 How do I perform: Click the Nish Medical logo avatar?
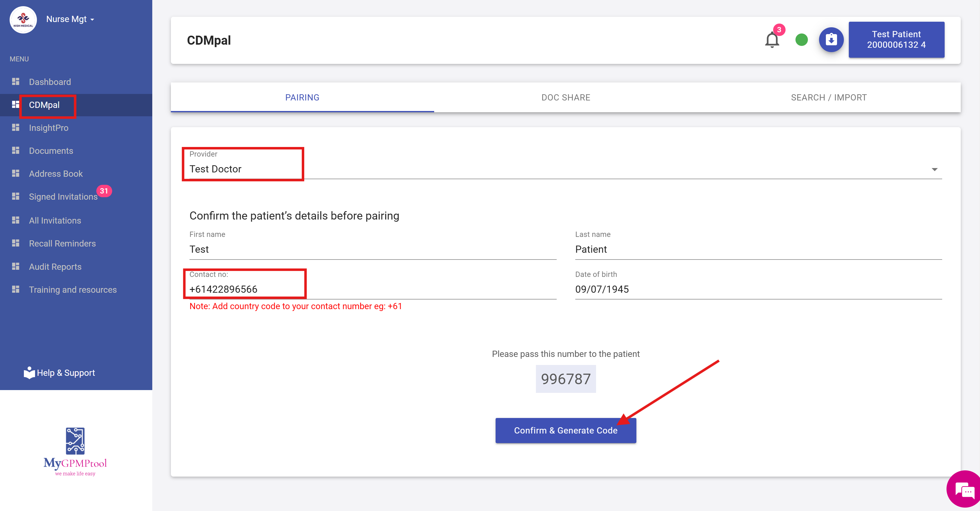click(23, 20)
